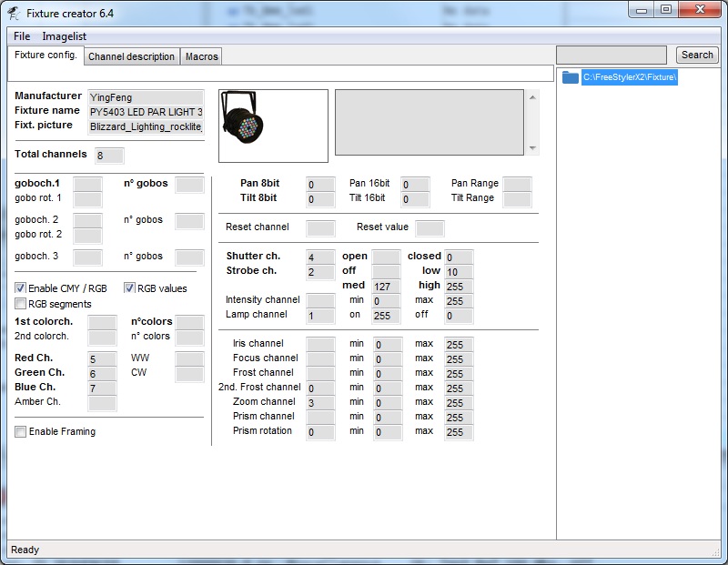Switch to the Macros tab
Viewport: 728px width, 565px height.
click(x=201, y=56)
